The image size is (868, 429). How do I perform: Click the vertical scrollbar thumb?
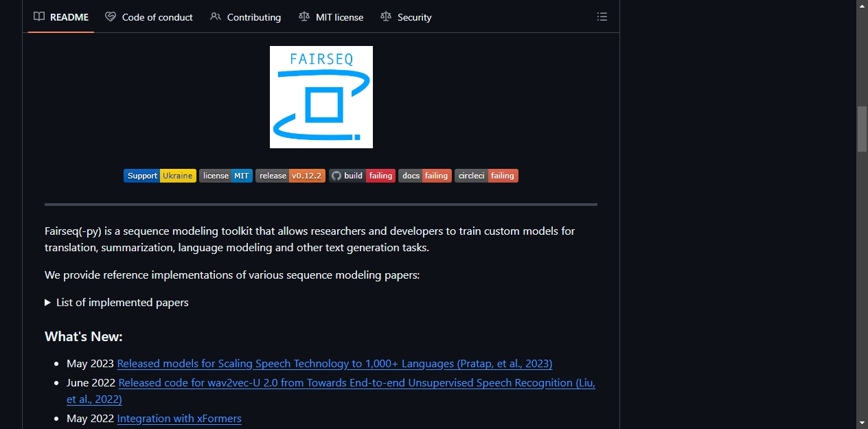click(862, 129)
